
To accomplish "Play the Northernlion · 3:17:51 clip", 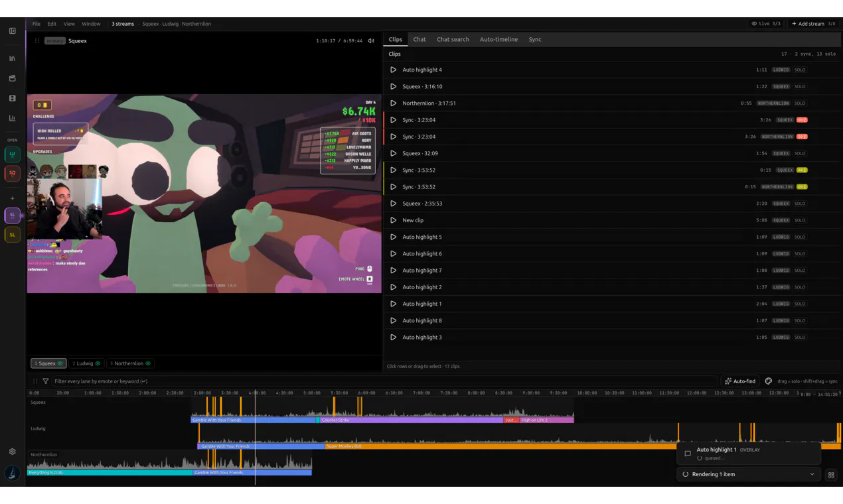I will 393,103.
